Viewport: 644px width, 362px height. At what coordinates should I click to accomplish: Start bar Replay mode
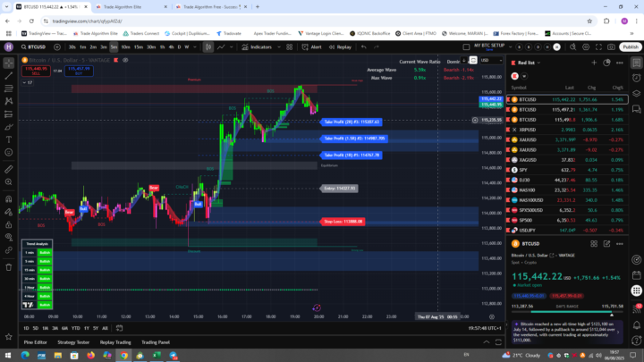340,47
